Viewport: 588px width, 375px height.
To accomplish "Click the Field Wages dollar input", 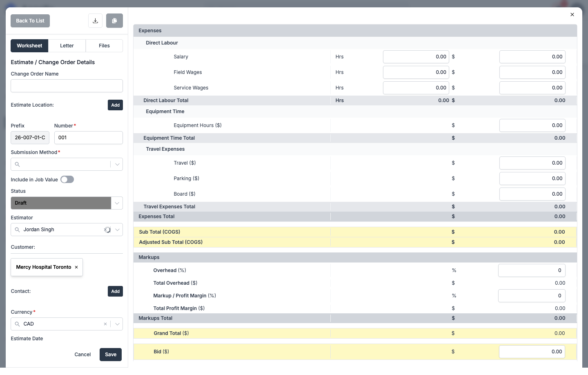I will coord(532,72).
